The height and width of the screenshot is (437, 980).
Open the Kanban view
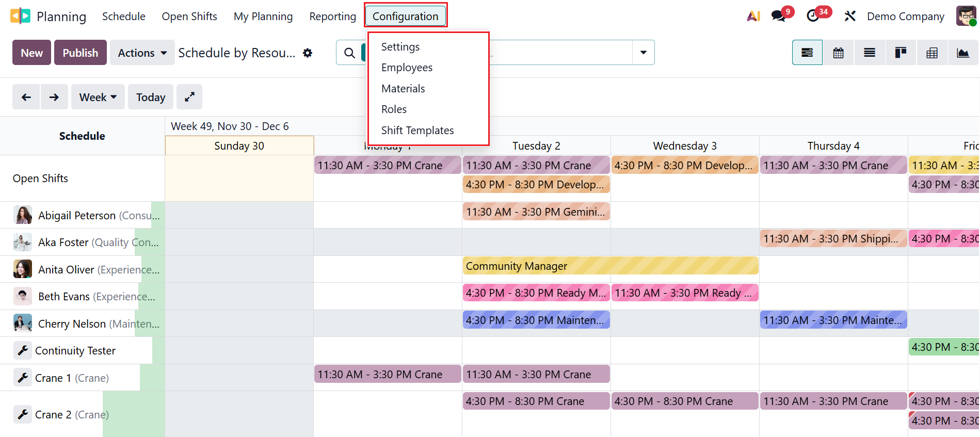(901, 53)
